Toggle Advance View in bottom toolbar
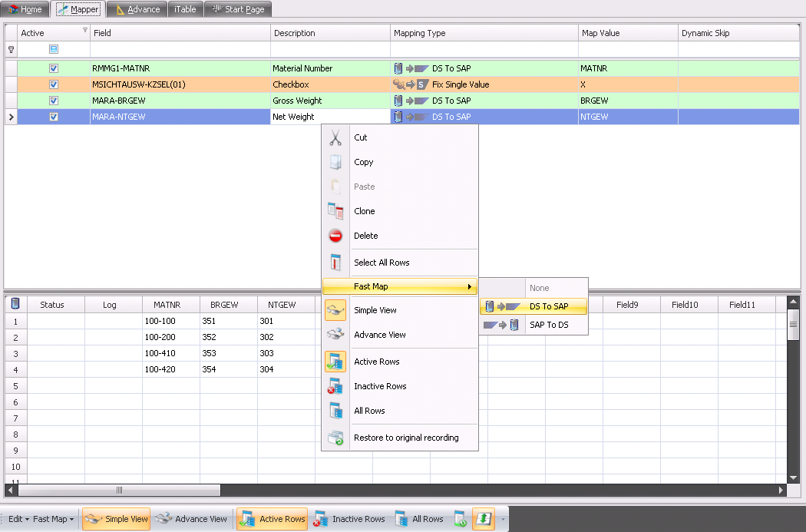The height and width of the screenshot is (532, 806). pos(191,519)
